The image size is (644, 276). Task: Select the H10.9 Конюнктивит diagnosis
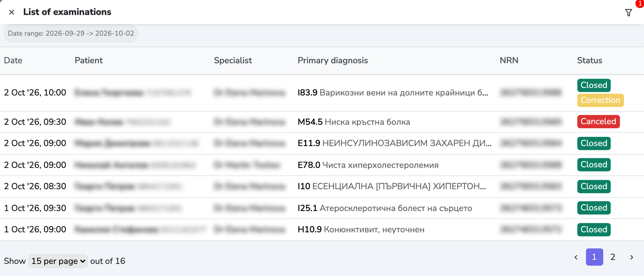[361, 229]
